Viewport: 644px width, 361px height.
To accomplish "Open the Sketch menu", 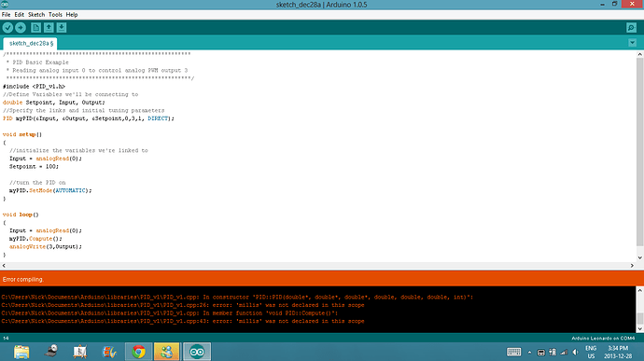I will pos(36,14).
